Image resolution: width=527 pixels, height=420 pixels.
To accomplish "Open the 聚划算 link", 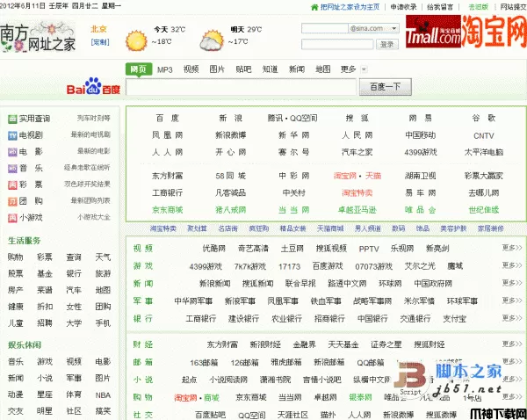I will [x=197, y=228].
